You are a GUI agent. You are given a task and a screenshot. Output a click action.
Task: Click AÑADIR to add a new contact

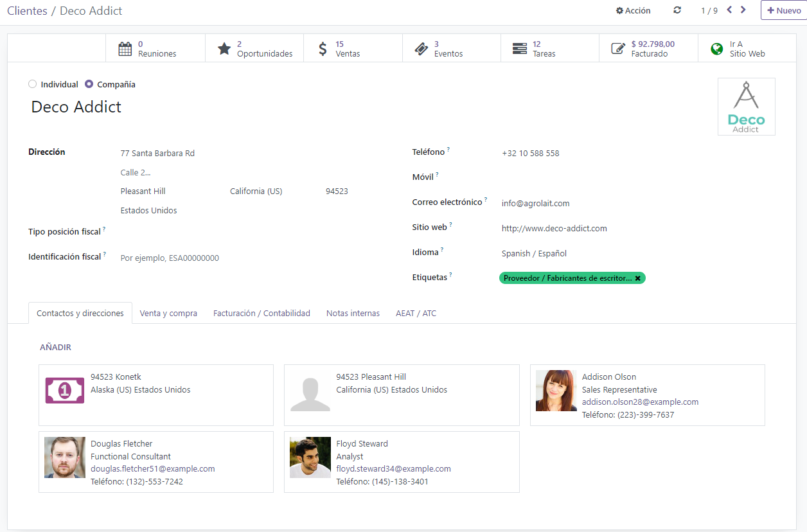[56, 347]
